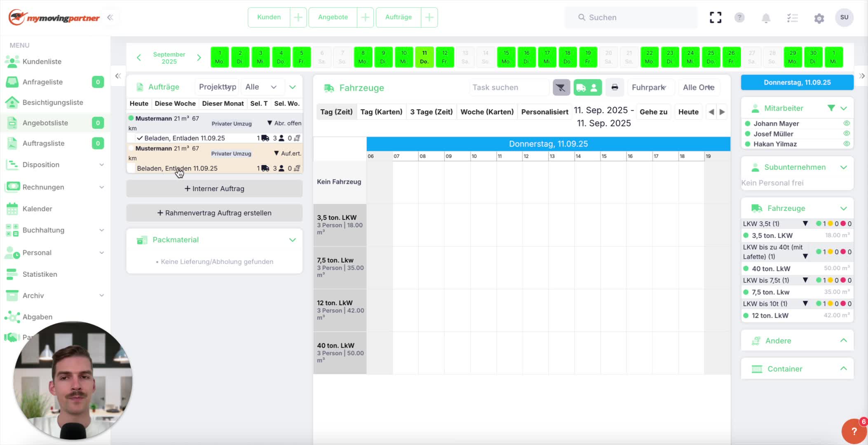This screenshot has width=868, height=445.
Task: Click the Suchen search field
Action: [631, 17]
